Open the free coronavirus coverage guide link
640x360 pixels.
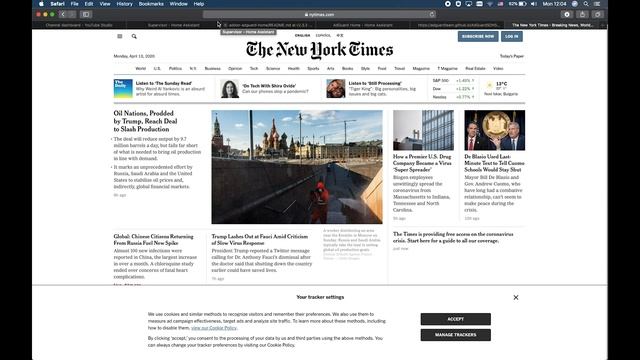(453, 238)
